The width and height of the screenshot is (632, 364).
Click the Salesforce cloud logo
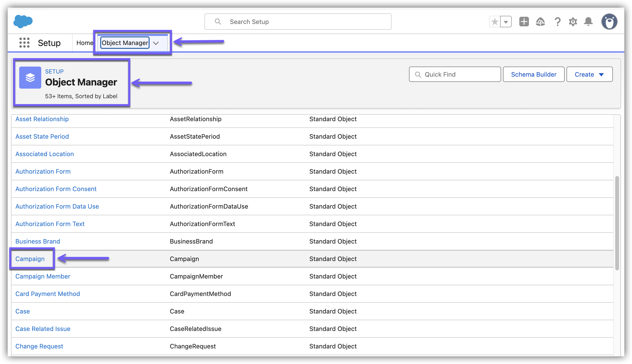pyautogui.click(x=23, y=22)
